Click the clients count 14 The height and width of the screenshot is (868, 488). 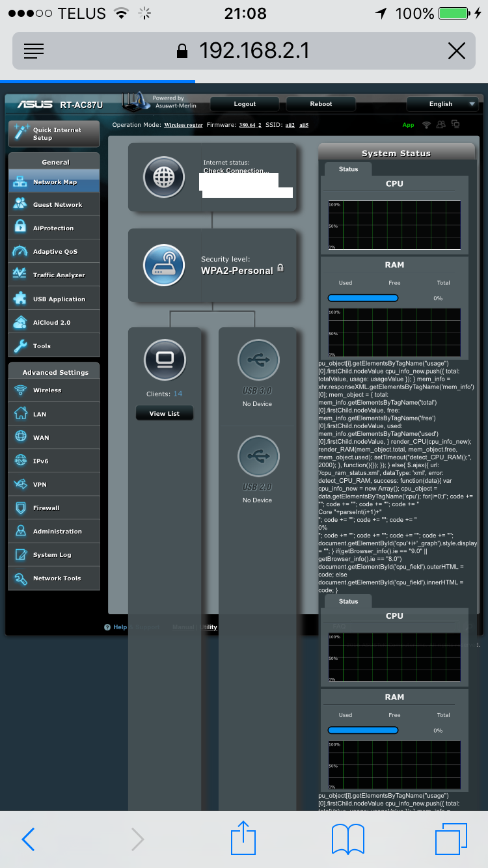tap(178, 394)
